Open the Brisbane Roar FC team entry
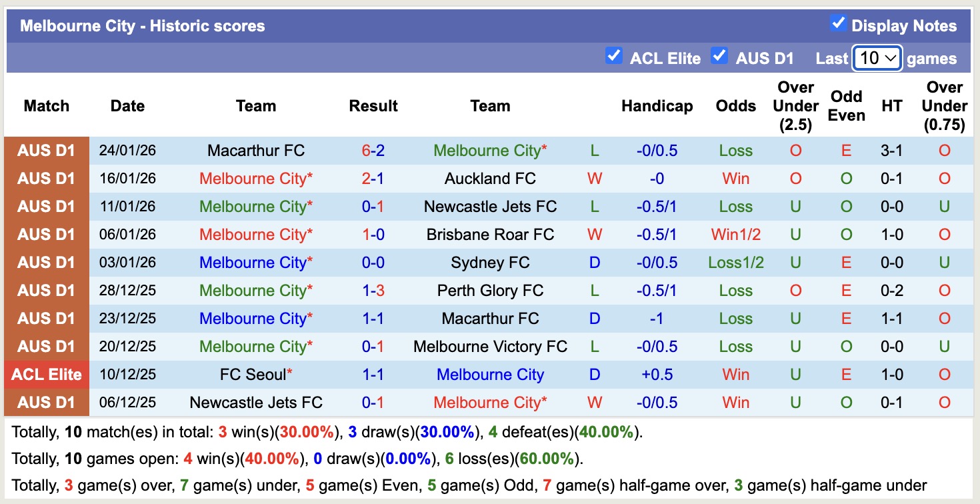 pos(490,235)
